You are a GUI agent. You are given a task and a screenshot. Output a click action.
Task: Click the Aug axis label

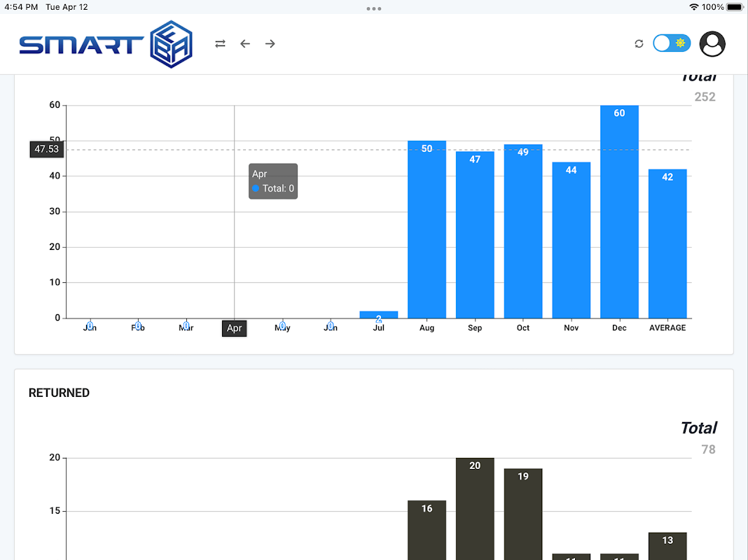point(427,328)
